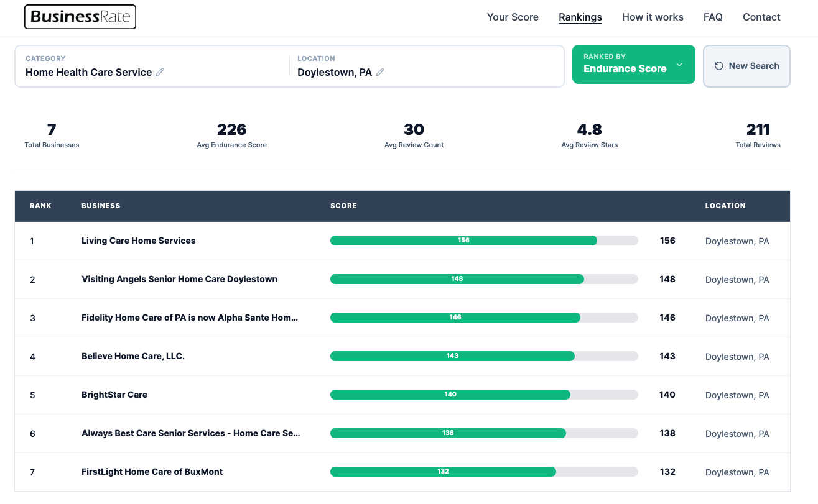Image resolution: width=818 pixels, height=504 pixels.
Task: Click the rank number 4 cell
Action: click(32, 357)
